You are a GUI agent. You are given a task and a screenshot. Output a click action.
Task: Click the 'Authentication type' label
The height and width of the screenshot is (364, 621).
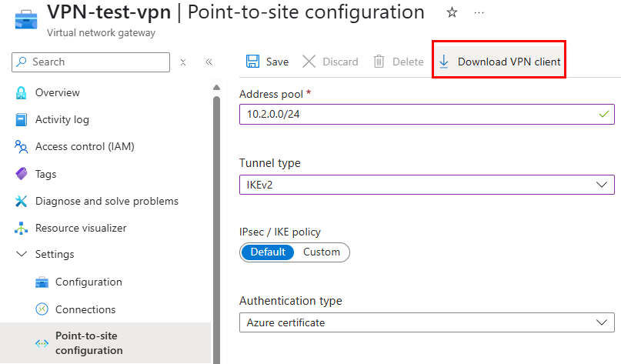(291, 301)
